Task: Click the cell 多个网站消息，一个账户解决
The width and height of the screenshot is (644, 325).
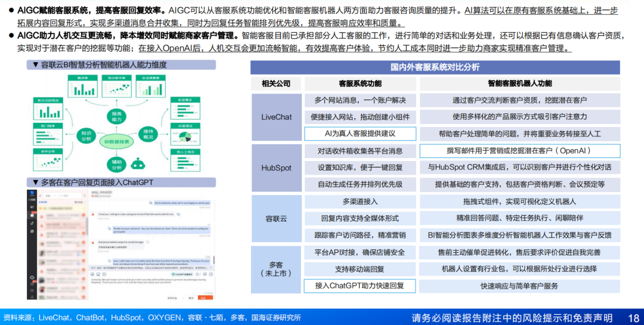Action: pyautogui.click(x=360, y=100)
